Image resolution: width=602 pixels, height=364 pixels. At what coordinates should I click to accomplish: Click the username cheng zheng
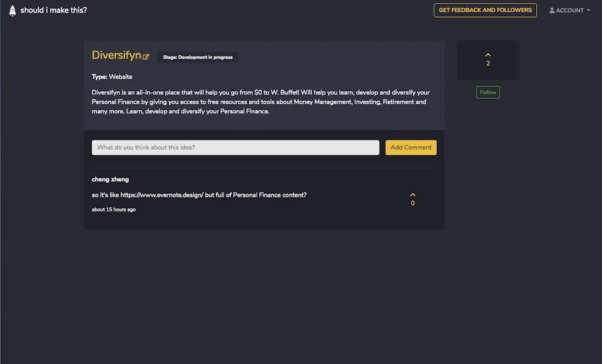[x=110, y=179]
